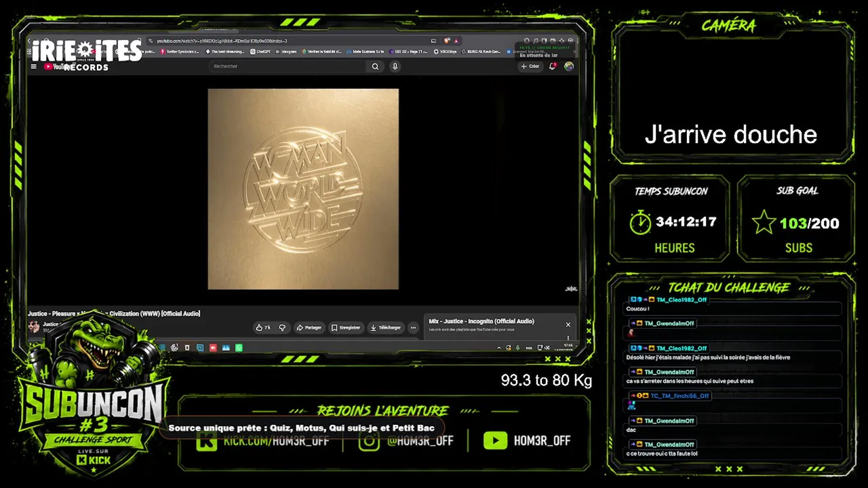868x488 pixels.
Task: Show hidden tray icons chevron
Action: click(499, 348)
